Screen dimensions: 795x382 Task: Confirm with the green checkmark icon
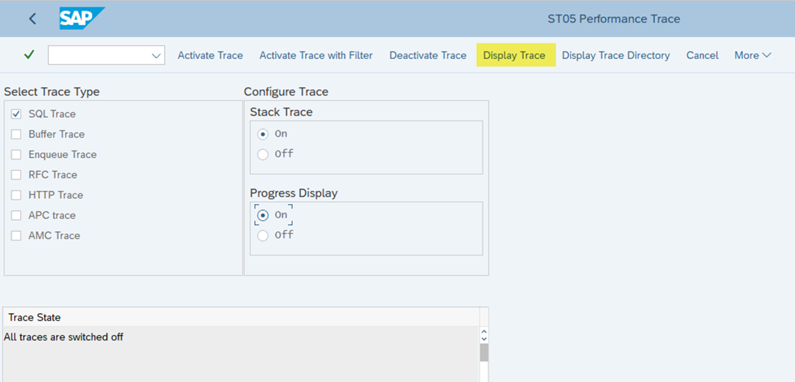(29, 55)
